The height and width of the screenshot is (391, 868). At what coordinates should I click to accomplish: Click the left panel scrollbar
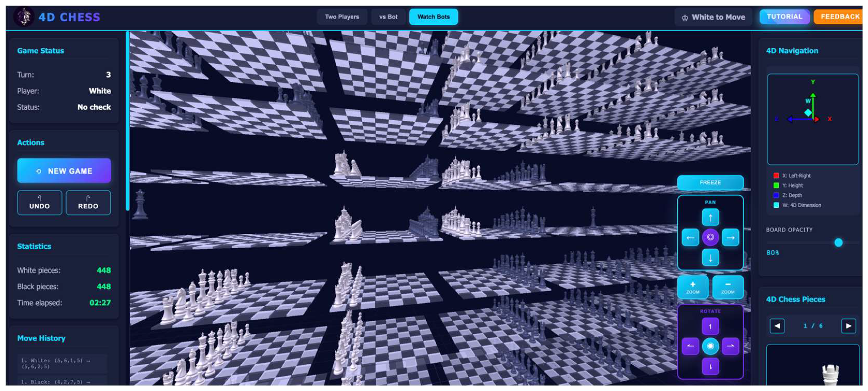coord(127,121)
